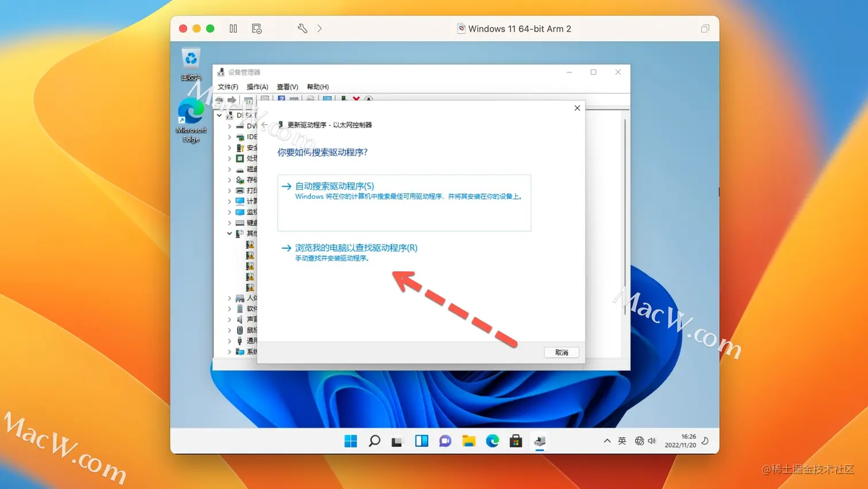Select the Device Manager taskbar icon
Screen dimensions: 868x489
point(540,441)
